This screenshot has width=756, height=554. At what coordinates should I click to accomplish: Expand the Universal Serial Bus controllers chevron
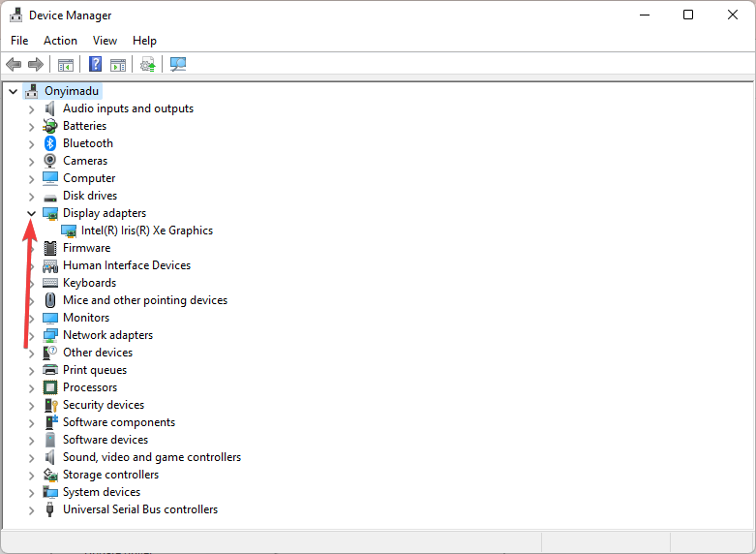point(31,510)
